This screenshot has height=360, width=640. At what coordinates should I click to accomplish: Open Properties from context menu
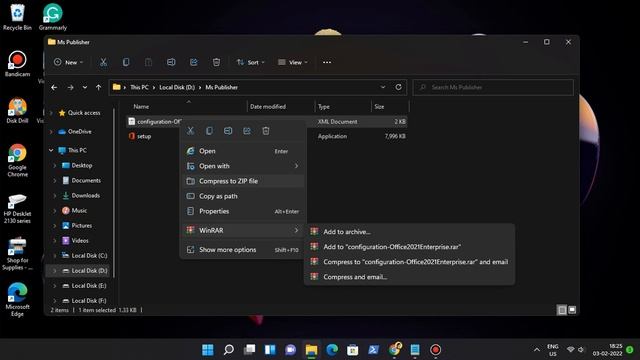[x=243, y=211]
